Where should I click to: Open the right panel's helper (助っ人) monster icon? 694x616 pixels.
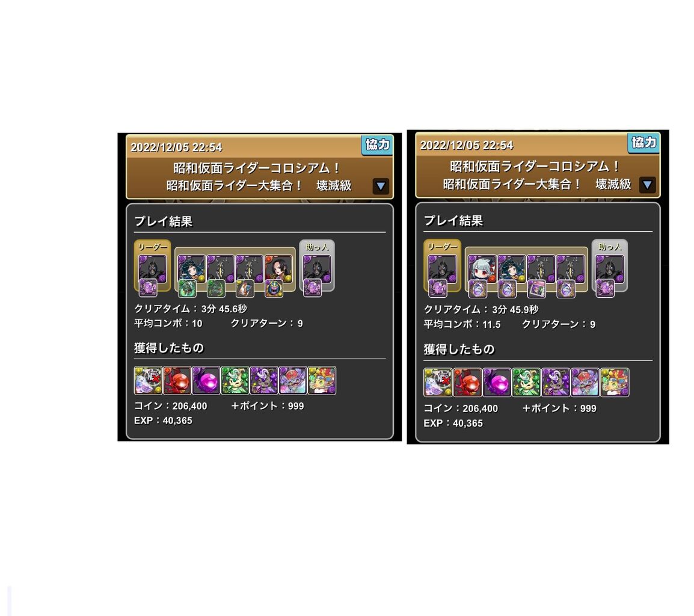609,268
